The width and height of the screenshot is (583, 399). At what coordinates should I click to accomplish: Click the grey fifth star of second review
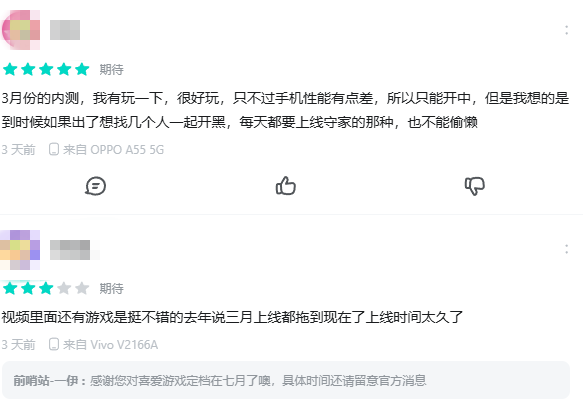point(82,288)
